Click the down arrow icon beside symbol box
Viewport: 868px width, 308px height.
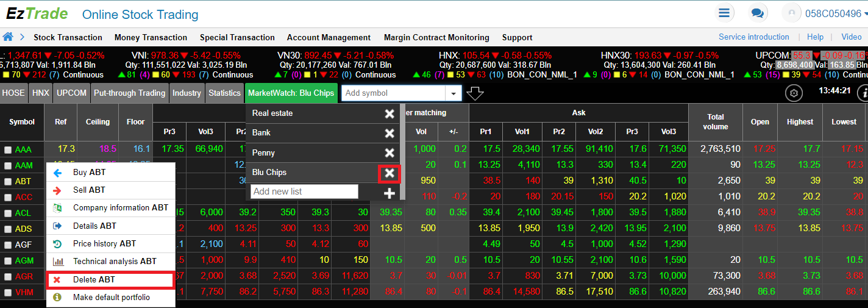point(475,93)
